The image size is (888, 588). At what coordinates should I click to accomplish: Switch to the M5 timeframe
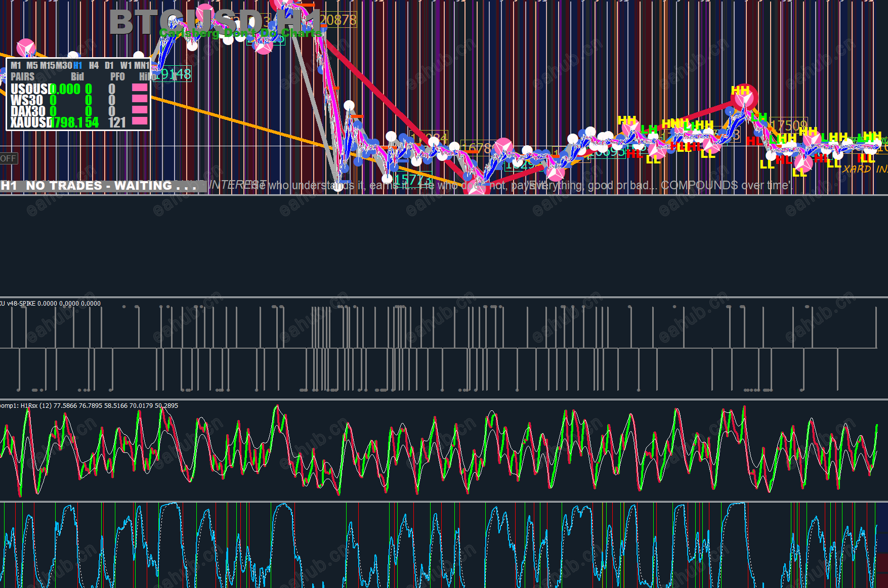(32, 65)
